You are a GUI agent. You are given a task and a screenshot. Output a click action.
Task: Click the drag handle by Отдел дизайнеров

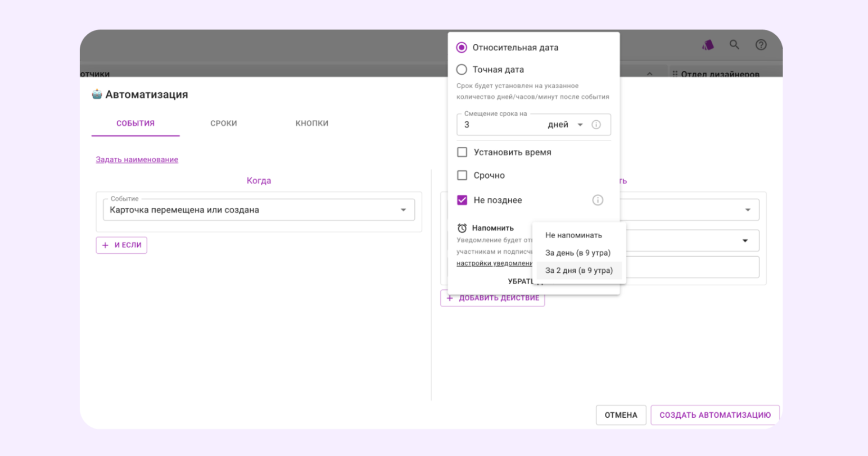click(x=675, y=74)
